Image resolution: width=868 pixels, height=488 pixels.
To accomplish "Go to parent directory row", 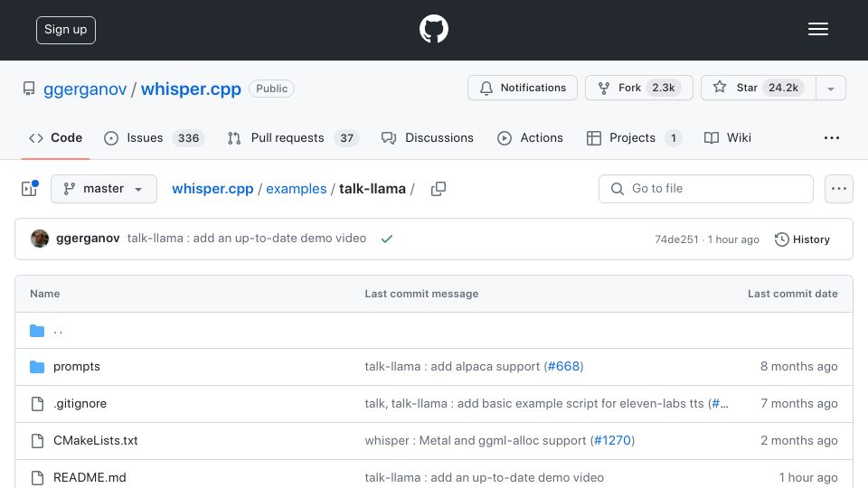I will coord(434,331).
